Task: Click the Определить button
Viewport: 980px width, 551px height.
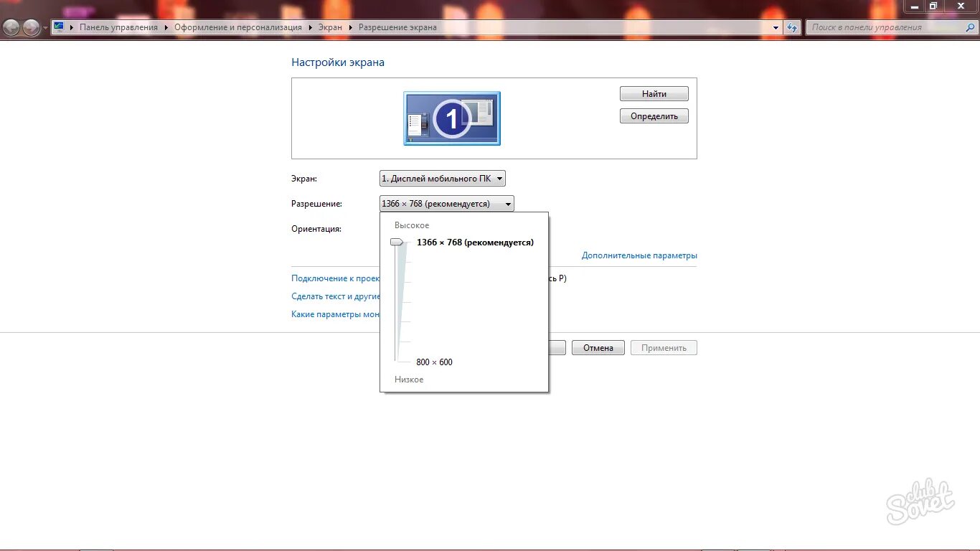Action: pyautogui.click(x=654, y=116)
